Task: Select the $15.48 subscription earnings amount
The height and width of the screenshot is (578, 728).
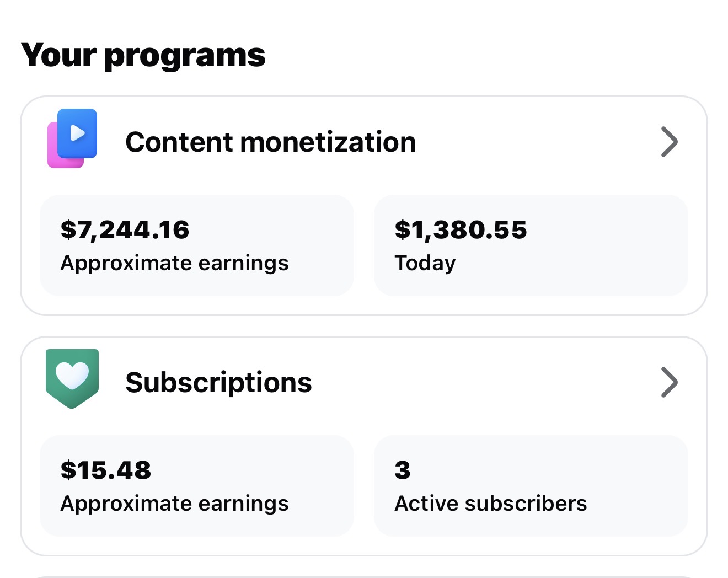Action: coord(106,470)
